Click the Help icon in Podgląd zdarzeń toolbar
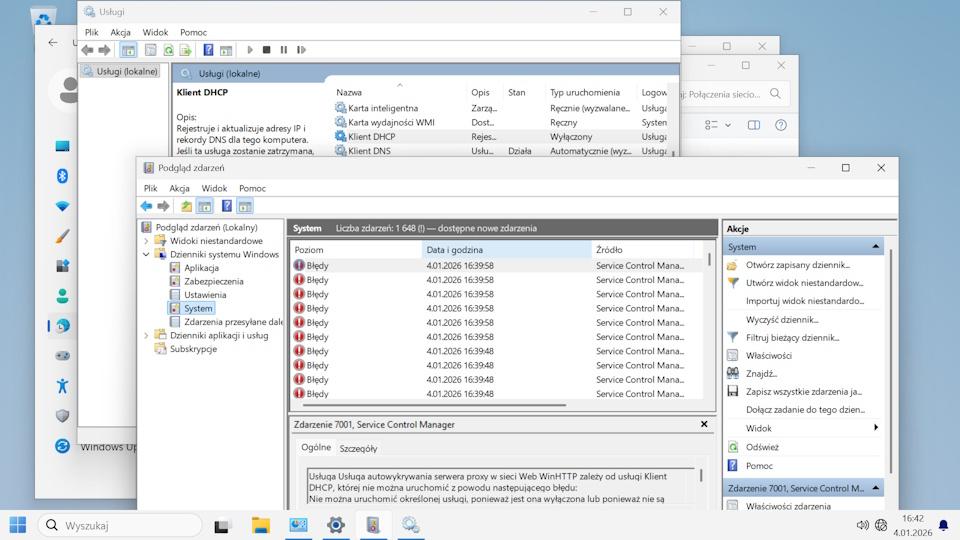This screenshot has height=540, width=960. coord(227,206)
